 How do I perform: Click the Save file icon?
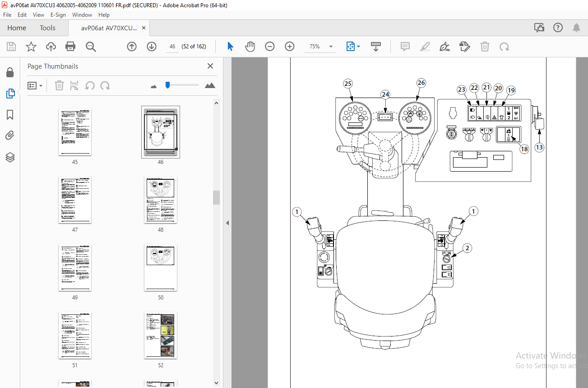coord(11,47)
